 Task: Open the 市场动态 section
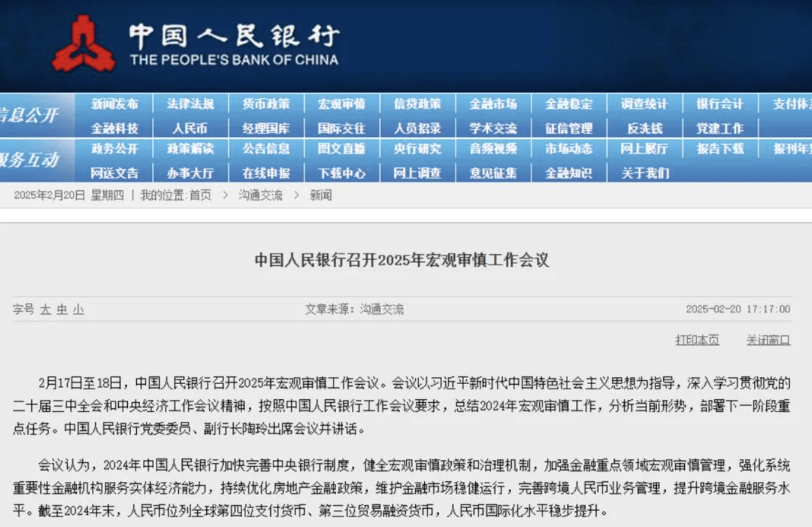point(569,148)
